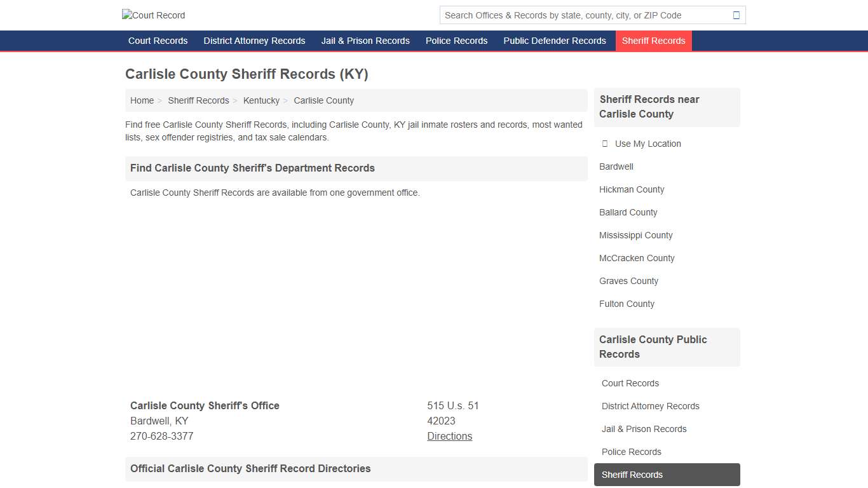Select the Sheriff Records tab
This screenshot has width=868, height=488.
(653, 41)
